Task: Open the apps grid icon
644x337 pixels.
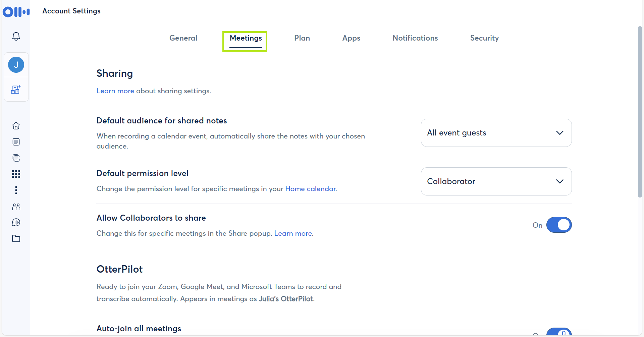Action: click(x=16, y=174)
